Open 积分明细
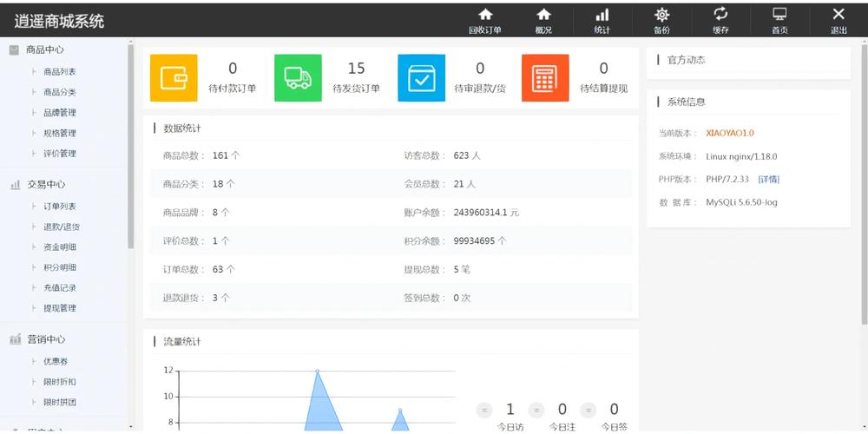Viewport: 868px width, 434px height. click(60, 267)
